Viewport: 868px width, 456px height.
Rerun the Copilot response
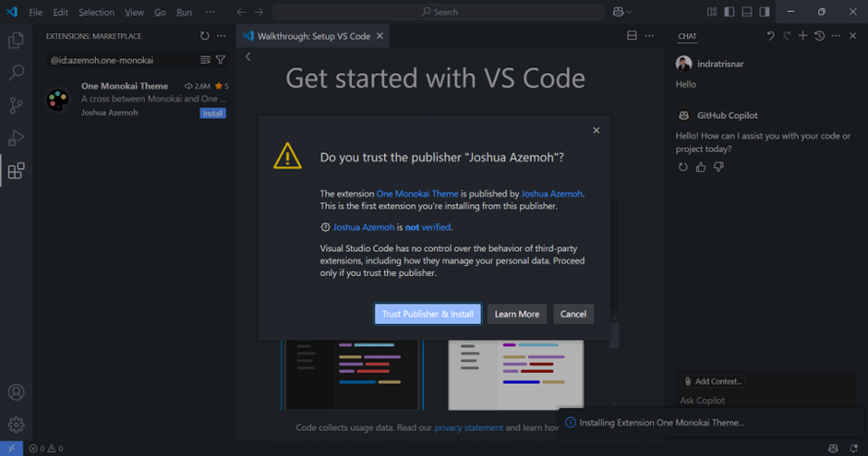point(683,166)
